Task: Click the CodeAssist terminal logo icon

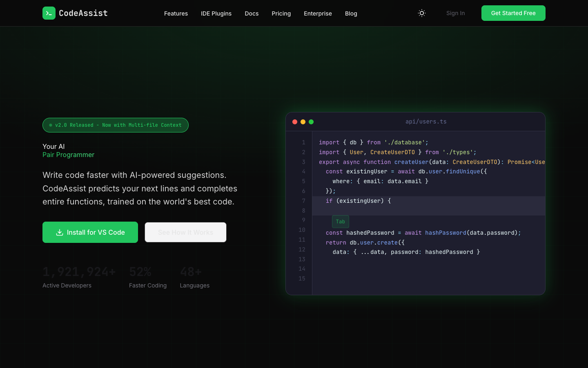Action: [x=49, y=13]
